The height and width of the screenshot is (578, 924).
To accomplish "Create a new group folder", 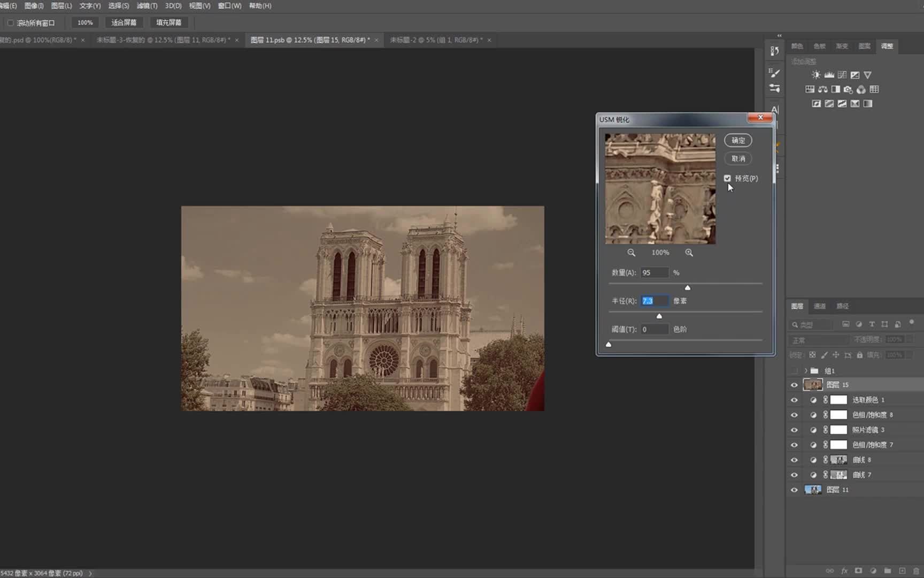I will tap(888, 571).
